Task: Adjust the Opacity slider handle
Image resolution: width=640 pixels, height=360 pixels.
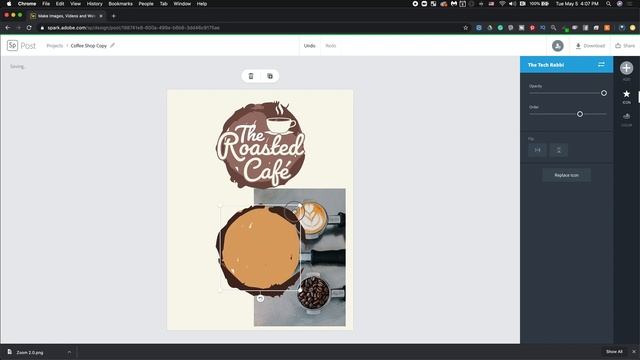Action: (x=604, y=93)
